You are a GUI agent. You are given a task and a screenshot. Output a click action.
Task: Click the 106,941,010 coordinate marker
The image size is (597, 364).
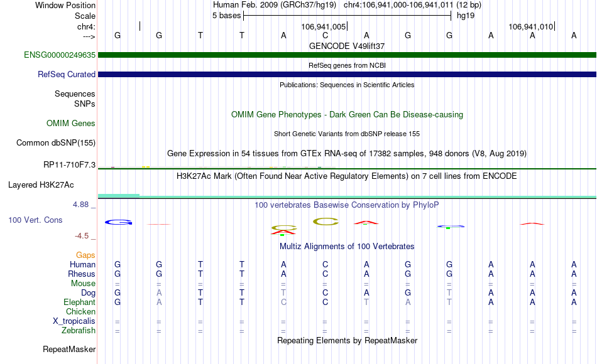click(x=531, y=26)
